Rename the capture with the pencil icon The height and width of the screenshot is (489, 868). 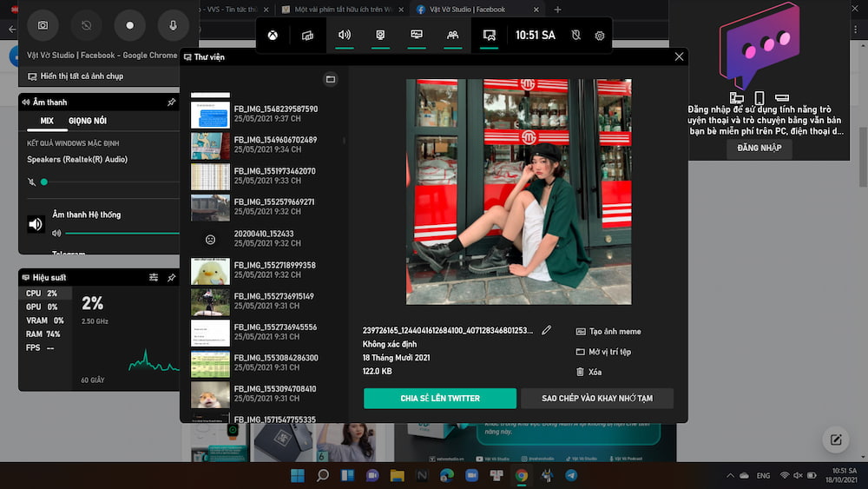(x=546, y=330)
